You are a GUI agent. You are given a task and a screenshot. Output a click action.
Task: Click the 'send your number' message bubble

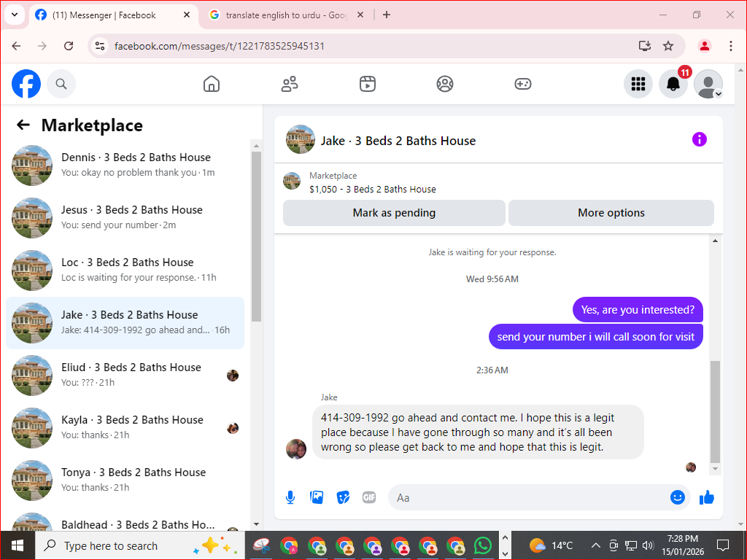pyautogui.click(x=595, y=337)
